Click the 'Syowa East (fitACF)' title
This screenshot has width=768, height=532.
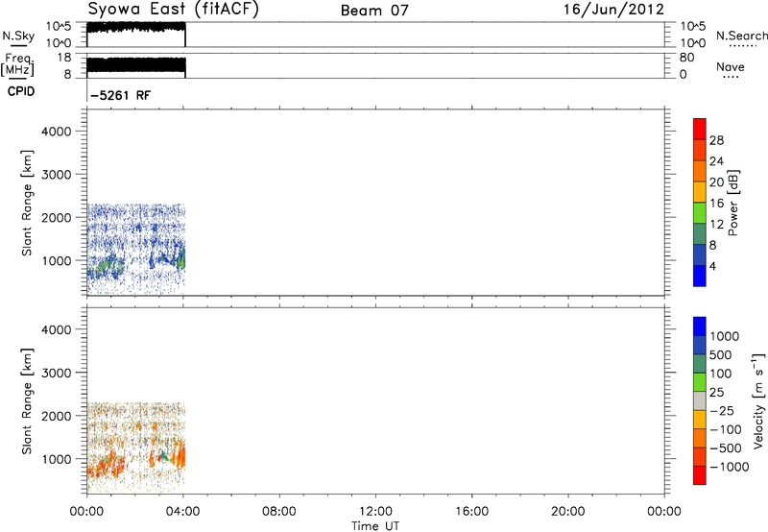click(173, 9)
